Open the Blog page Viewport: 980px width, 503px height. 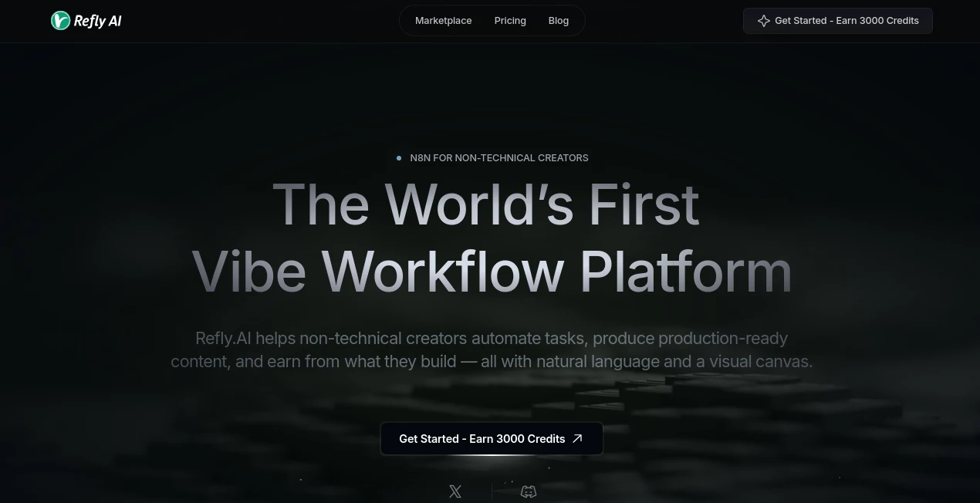(x=559, y=21)
